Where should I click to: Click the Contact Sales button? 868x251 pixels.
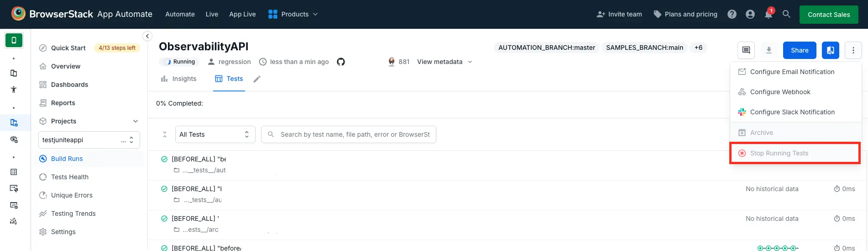coord(829,15)
